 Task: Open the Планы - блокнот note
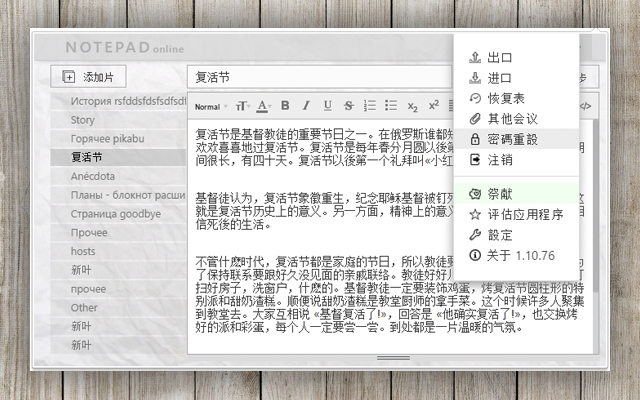click(x=118, y=195)
